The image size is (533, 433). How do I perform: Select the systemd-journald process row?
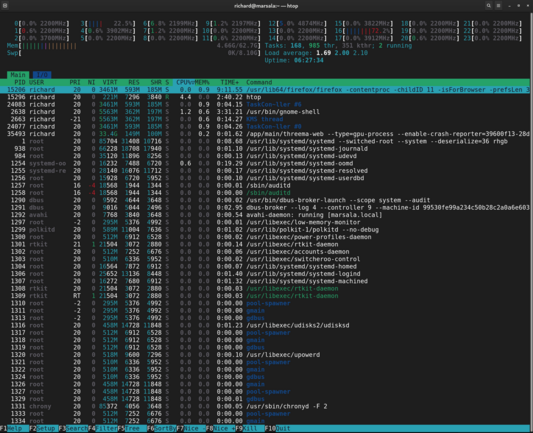265,149
